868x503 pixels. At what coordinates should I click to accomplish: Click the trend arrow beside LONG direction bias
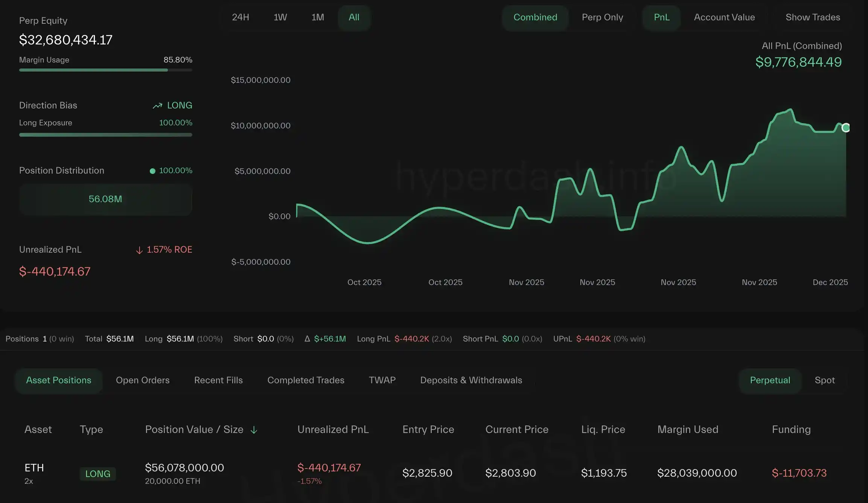coord(158,105)
